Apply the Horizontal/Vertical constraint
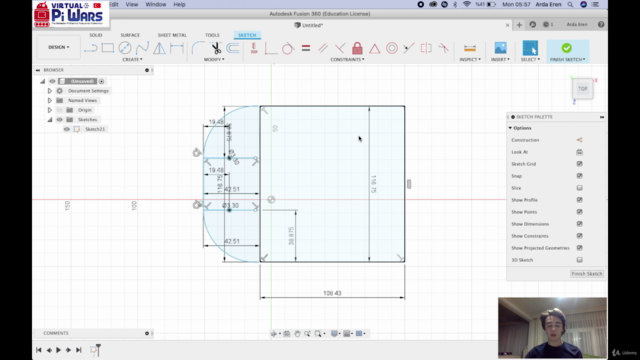Viewport: 640px width, 360px height. (x=254, y=48)
